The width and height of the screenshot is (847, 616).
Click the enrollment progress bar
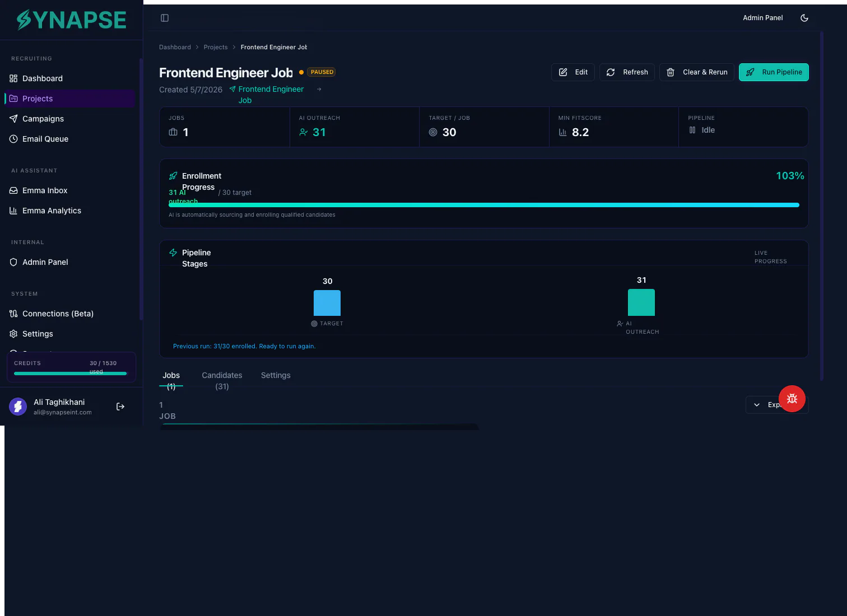[x=484, y=205]
